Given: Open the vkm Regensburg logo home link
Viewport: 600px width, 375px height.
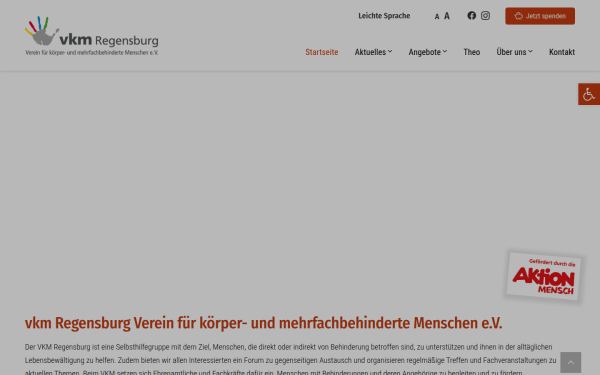Looking at the screenshot, I should (91, 36).
